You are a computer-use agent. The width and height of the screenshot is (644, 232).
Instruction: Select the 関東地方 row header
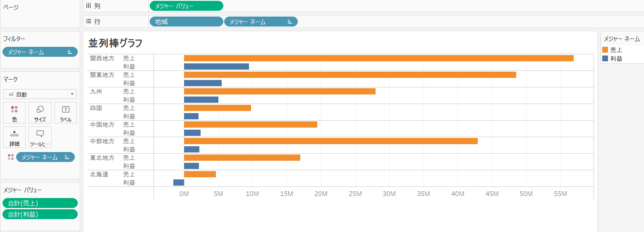(102, 75)
